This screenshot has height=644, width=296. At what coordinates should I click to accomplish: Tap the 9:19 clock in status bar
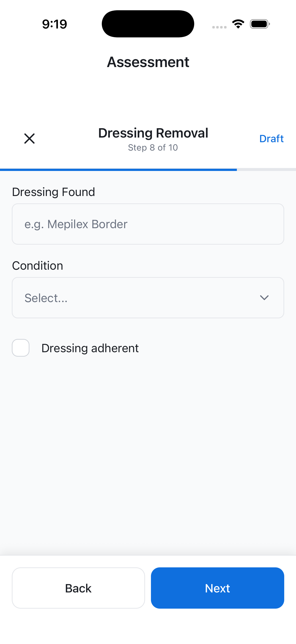54,24
